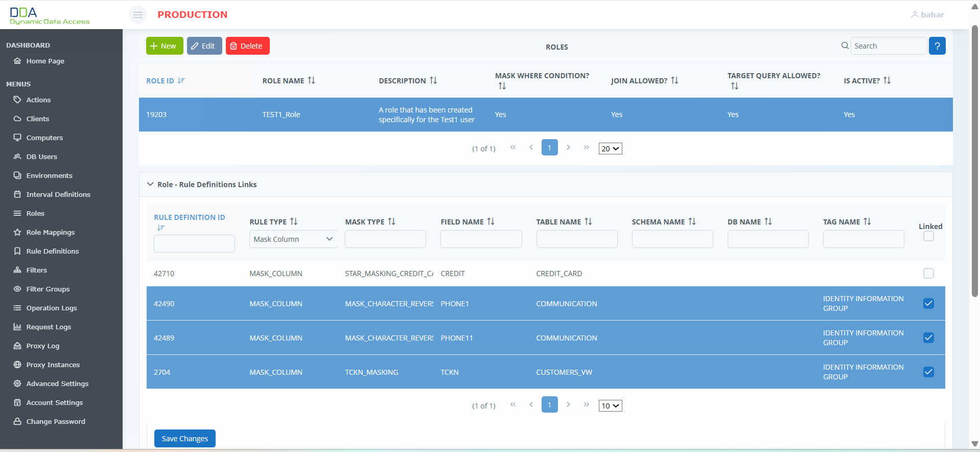Select role row TEST1_Role
The image size is (980, 452).
546,115
